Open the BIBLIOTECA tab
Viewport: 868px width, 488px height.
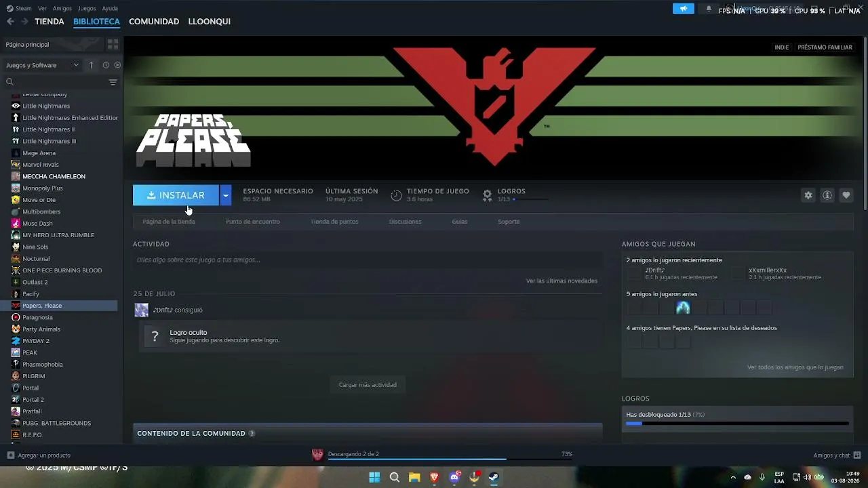(x=96, y=22)
